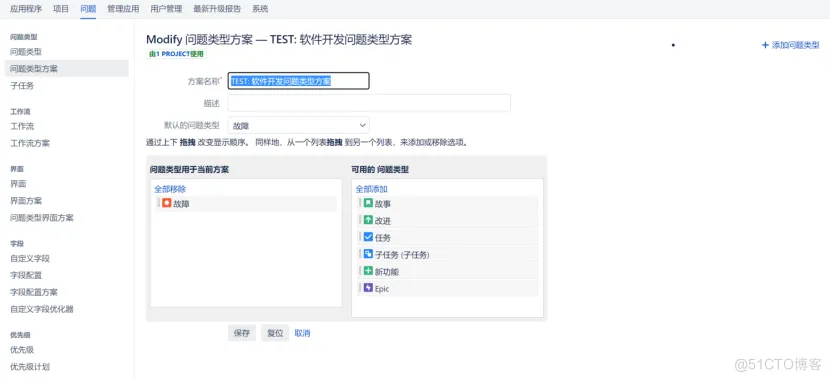Open 问题类型 in the sidebar

tap(26, 52)
